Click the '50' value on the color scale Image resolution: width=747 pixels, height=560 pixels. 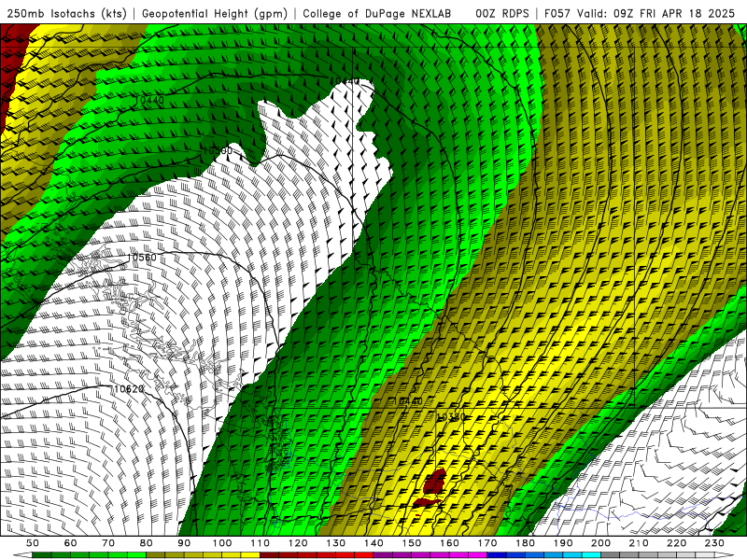click(33, 543)
